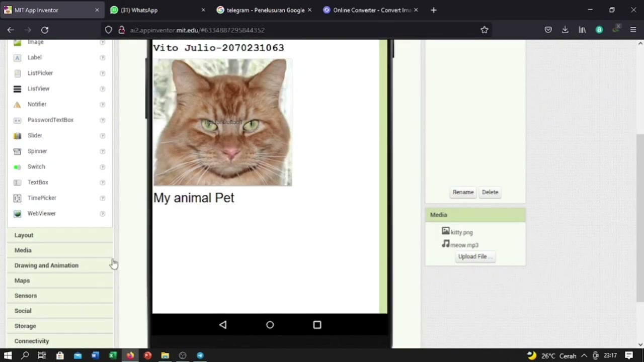The image size is (644, 362).
Task: Pick the ListPicker component
Action: click(40, 73)
